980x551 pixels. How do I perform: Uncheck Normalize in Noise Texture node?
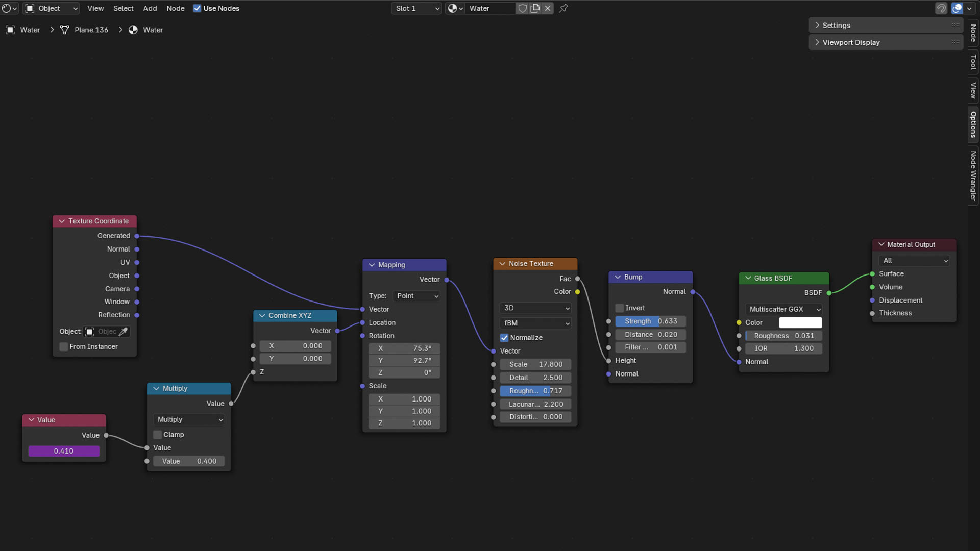504,338
